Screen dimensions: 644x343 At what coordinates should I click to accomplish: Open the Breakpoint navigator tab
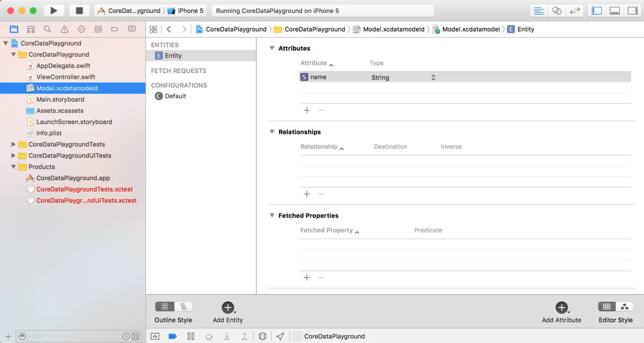(x=115, y=29)
